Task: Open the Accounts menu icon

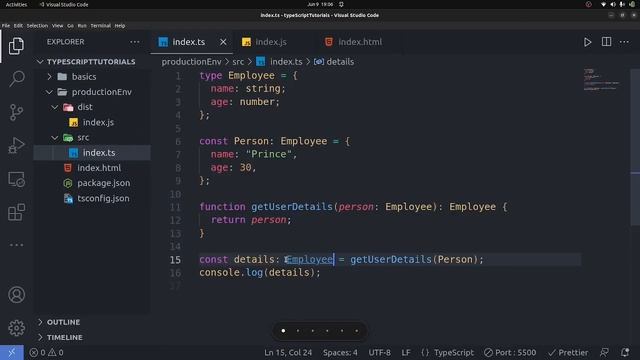Action: [x=16, y=295]
